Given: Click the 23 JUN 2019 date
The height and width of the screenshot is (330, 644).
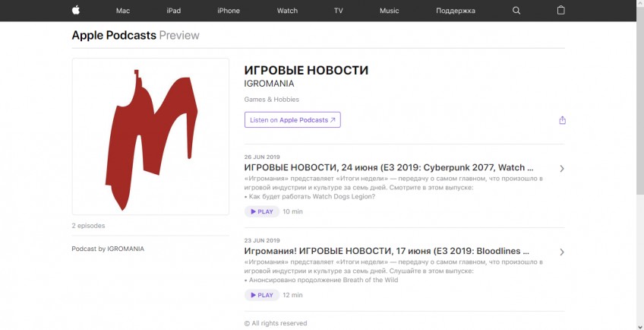Looking at the screenshot, I should click(262, 240).
